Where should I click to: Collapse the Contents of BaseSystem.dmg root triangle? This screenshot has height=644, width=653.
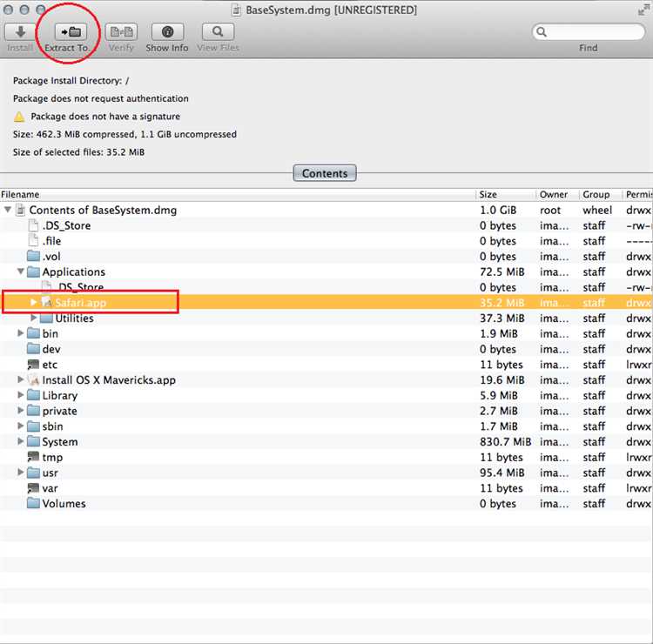click(8, 210)
